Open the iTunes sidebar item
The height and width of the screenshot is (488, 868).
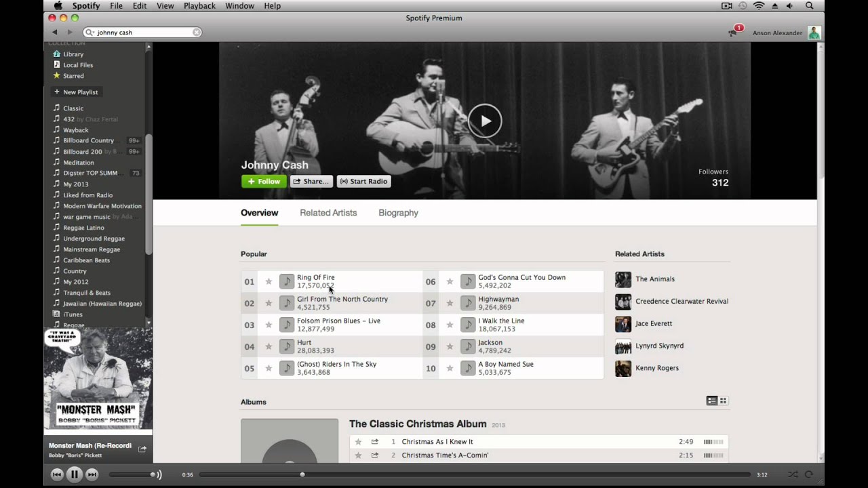click(73, 314)
